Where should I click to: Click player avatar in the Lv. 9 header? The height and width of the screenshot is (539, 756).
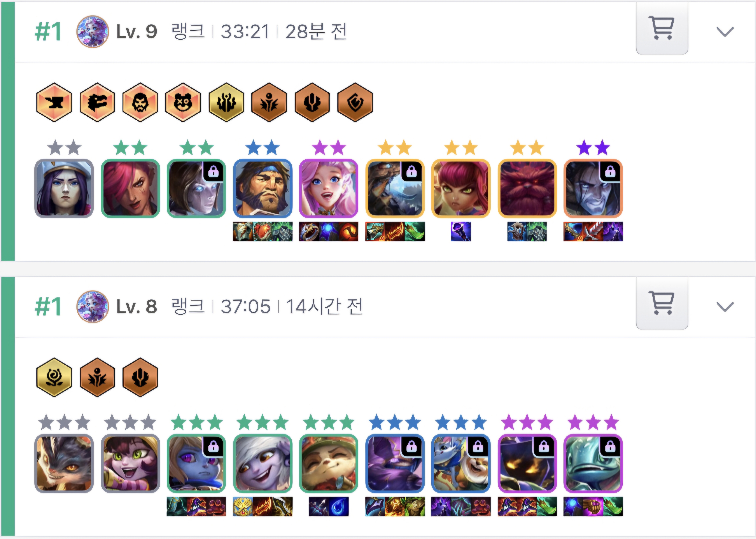point(93,31)
